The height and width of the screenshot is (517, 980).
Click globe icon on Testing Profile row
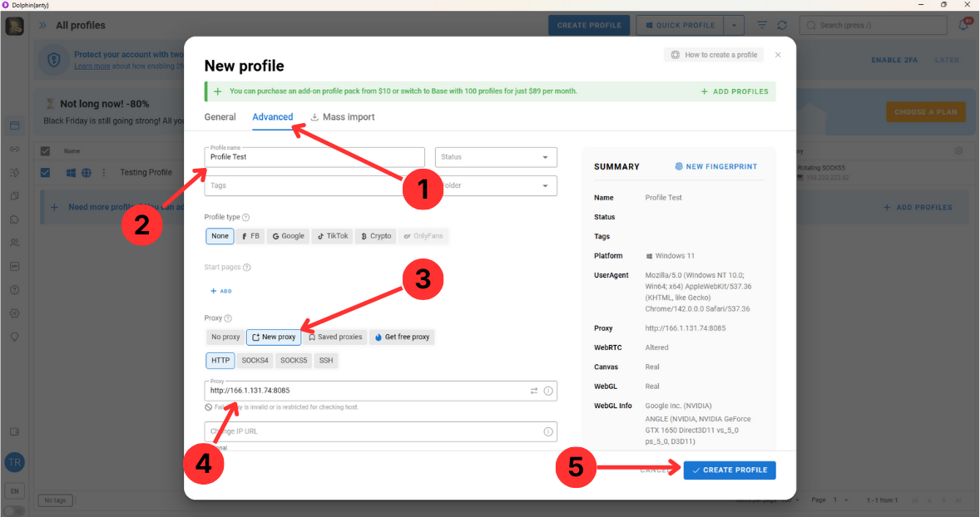point(87,173)
